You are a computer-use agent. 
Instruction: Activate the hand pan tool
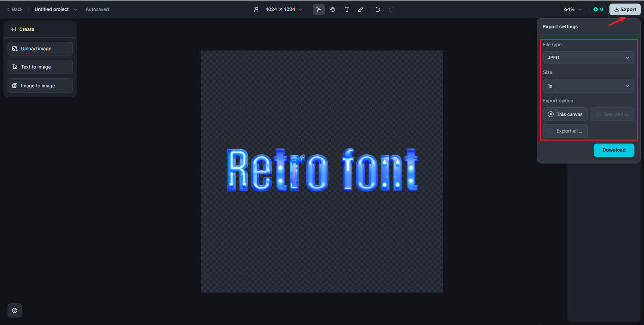coord(333,9)
